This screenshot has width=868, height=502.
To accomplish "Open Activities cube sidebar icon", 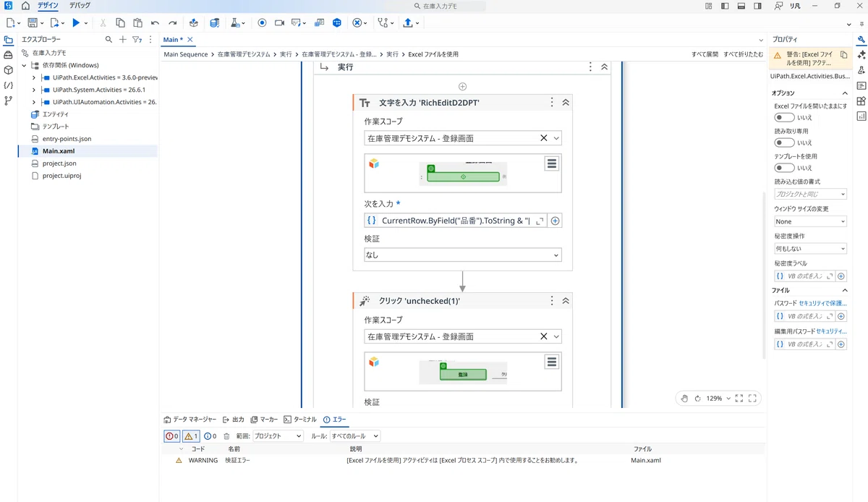I will (8, 70).
